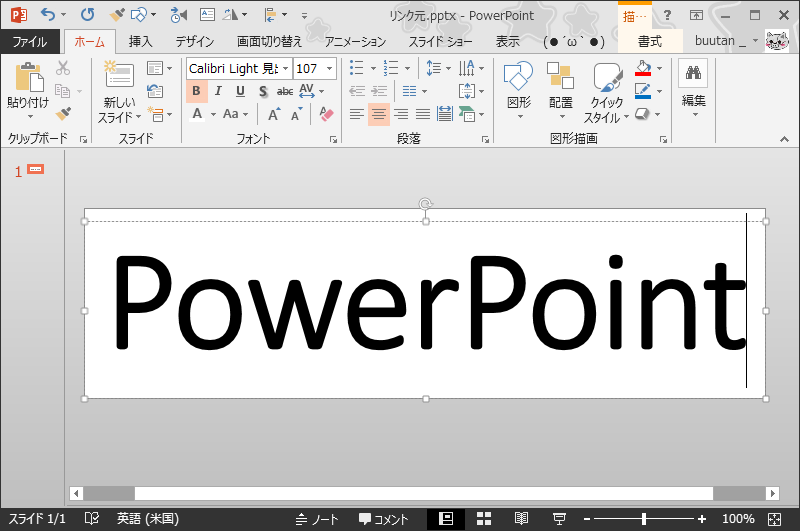800x531 pixels.
Task: Click Fit slide to window icon
Action: (x=774, y=519)
